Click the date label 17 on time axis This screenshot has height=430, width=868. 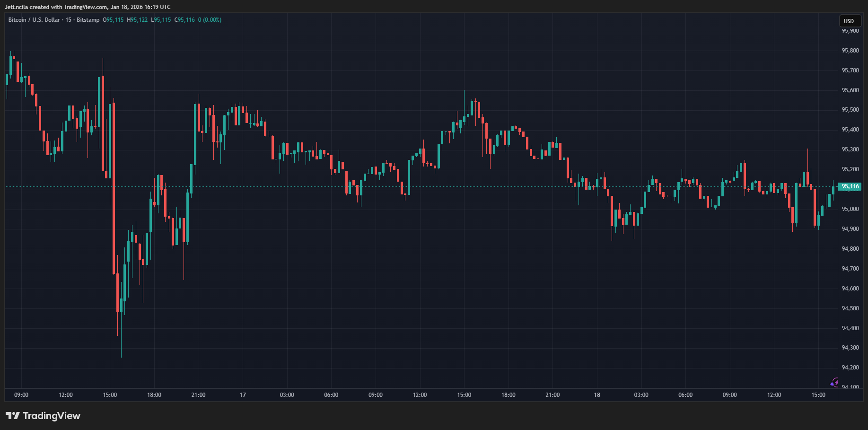[x=243, y=395]
